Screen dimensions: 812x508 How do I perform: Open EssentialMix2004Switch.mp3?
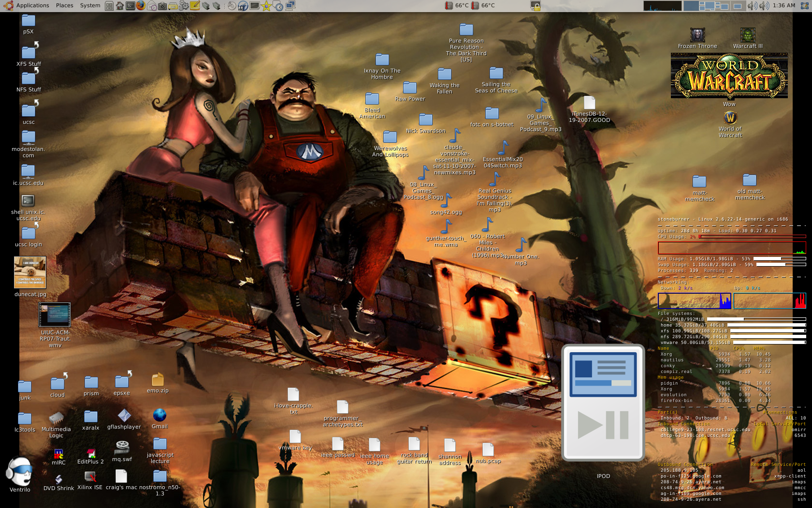503,155
